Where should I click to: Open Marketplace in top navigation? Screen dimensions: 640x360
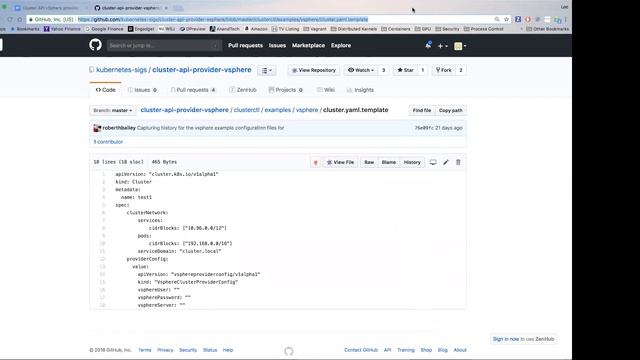308,45
